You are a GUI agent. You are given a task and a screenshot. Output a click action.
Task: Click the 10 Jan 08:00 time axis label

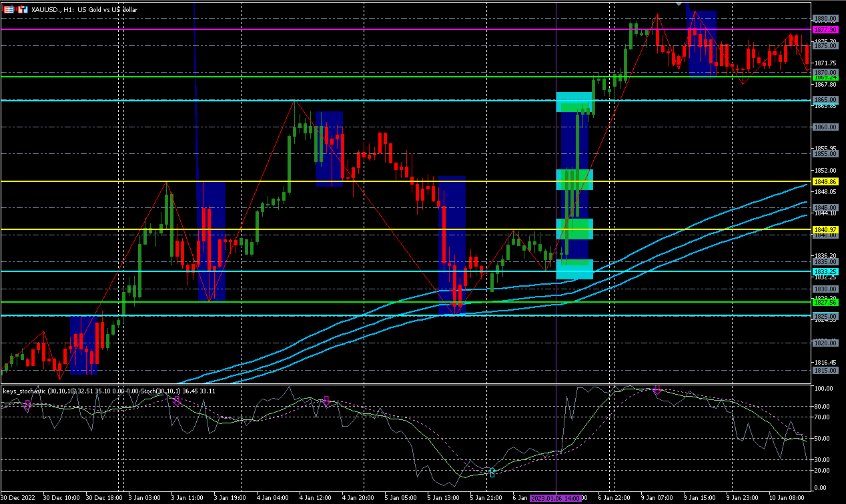tap(786, 498)
